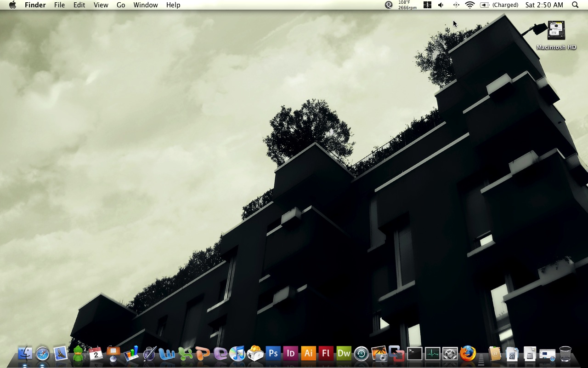Launch VMware Fusion overlapping squares icon
Viewport: 588px width, 368px height.
pos(397,354)
